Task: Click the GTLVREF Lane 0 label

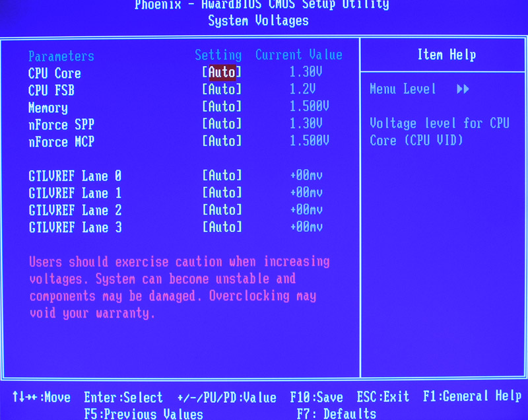Action: click(x=75, y=176)
